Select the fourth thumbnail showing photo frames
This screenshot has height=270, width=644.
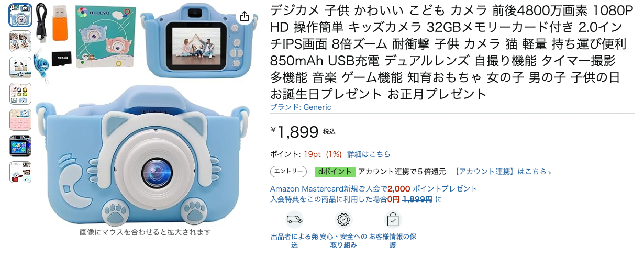(x=20, y=94)
